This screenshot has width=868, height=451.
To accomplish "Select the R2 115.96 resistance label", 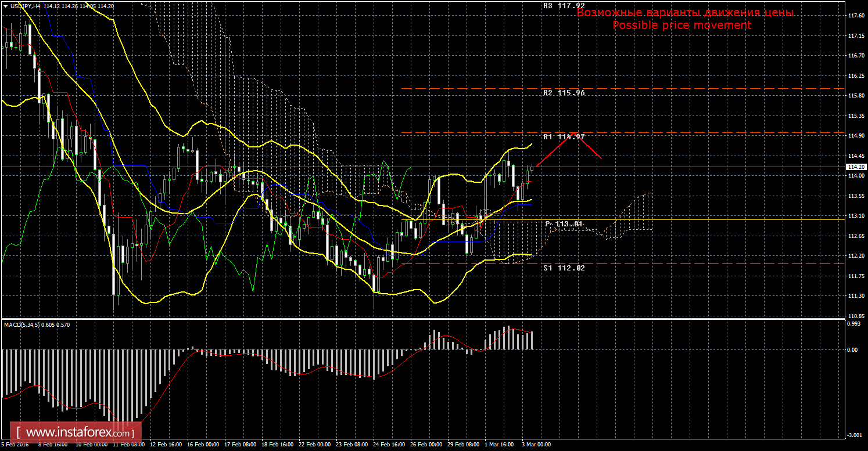I will (x=564, y=93).
